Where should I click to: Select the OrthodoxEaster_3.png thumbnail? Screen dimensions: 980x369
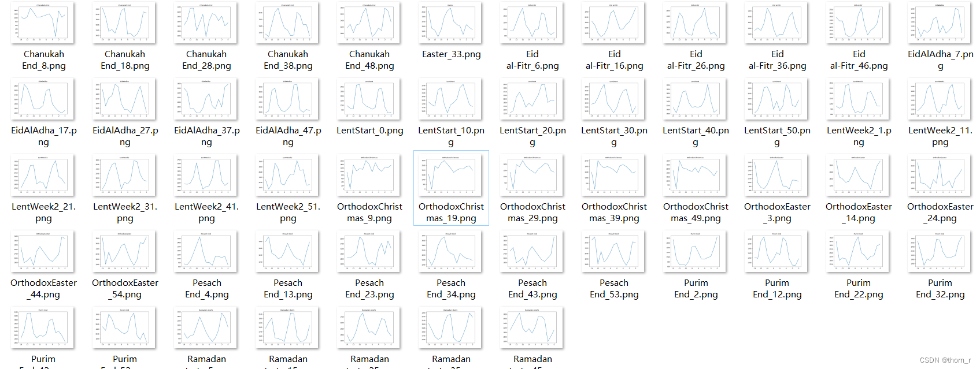pos(776,176)
